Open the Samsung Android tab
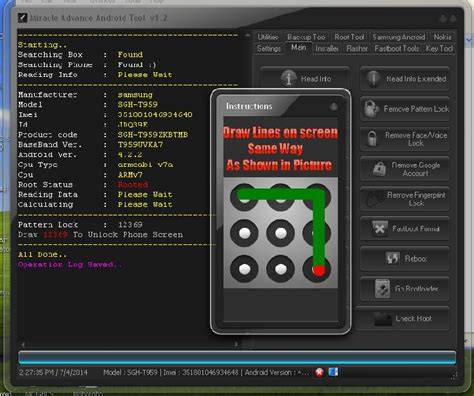The image size is (474, 396). click(x=399, y=37)
